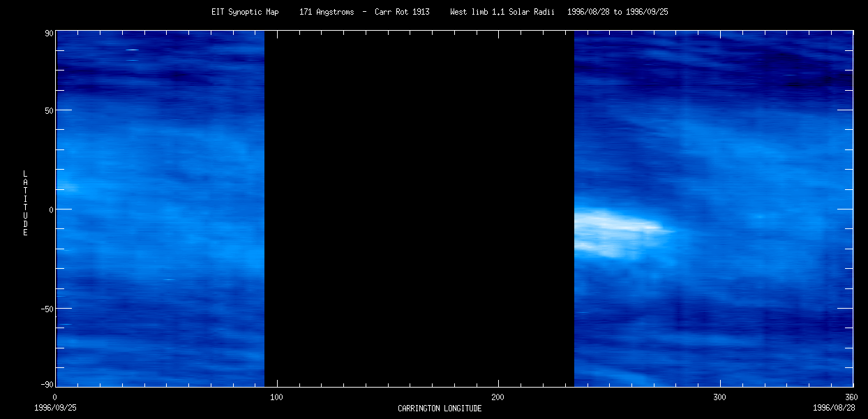Click the 100 longitude tick label
The image size is (868, 419).
276,397
